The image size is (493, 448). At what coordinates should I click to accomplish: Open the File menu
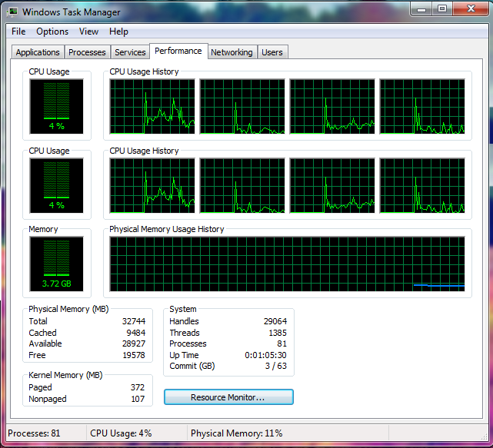pos(18,32)
